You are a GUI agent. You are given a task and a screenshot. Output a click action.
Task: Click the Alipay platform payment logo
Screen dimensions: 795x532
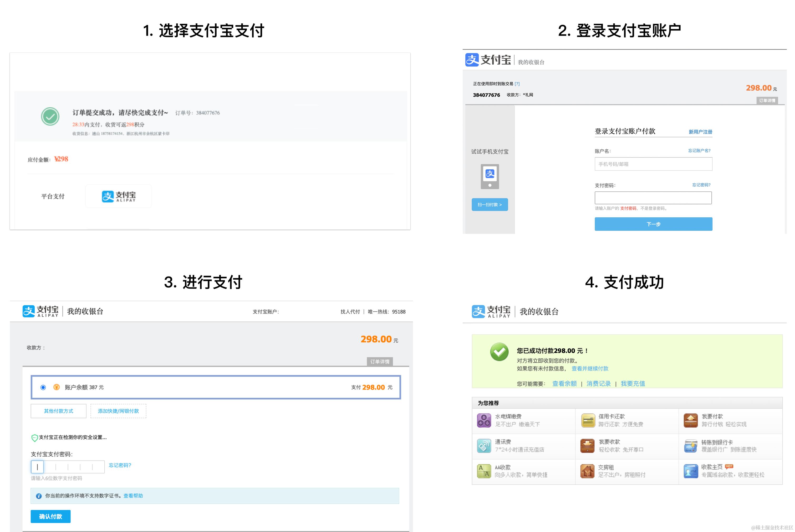pyautogui.click(x=119, y=196)
